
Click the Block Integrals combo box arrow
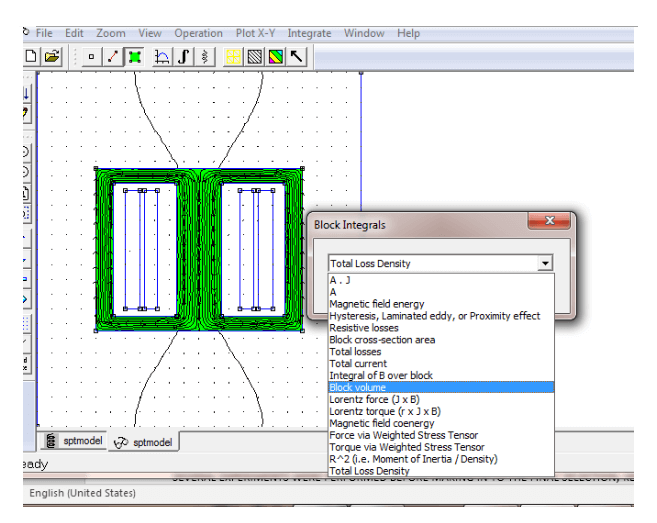click(545, 263)
